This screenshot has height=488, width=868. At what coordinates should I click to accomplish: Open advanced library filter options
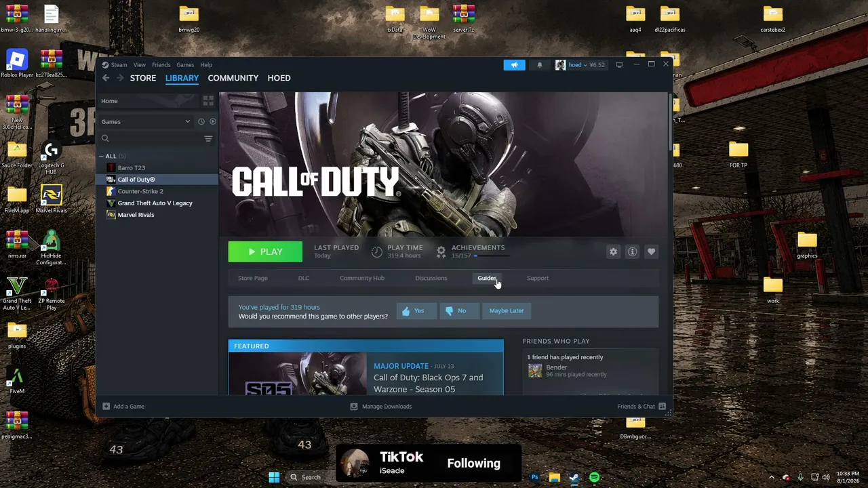[x=208, y=138]
